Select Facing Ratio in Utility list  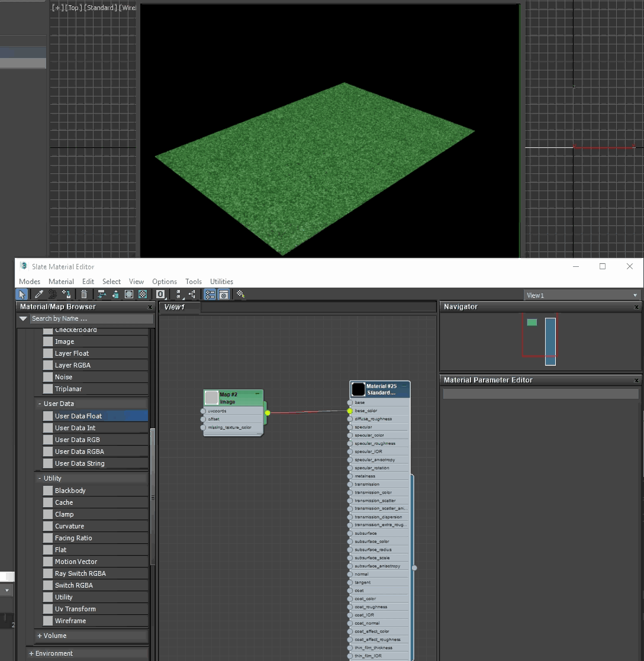pos(73,538)
